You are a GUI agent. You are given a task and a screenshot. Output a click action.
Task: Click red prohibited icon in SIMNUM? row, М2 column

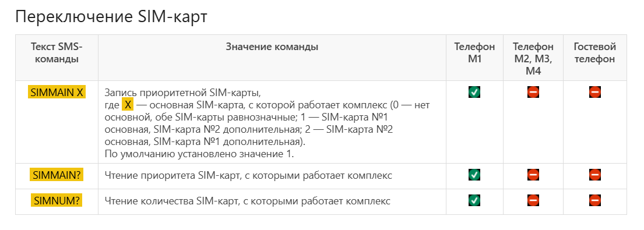533,200
